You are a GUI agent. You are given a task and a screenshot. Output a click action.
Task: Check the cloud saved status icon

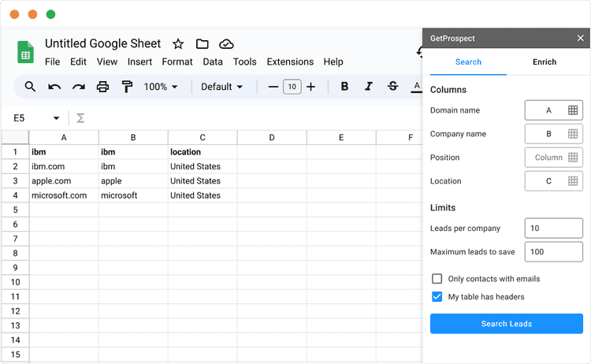226,44
